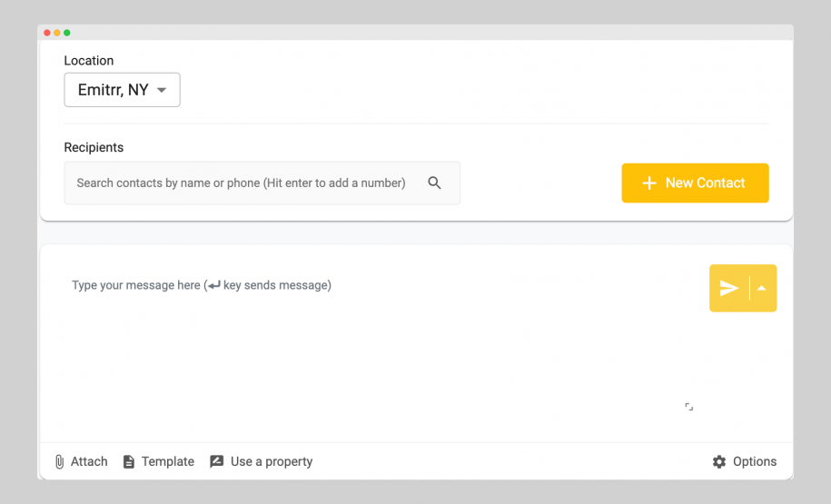Click the Template document icon
This screenshot has width=831, height=504.
pyautogui.click(x=129, y=461)
